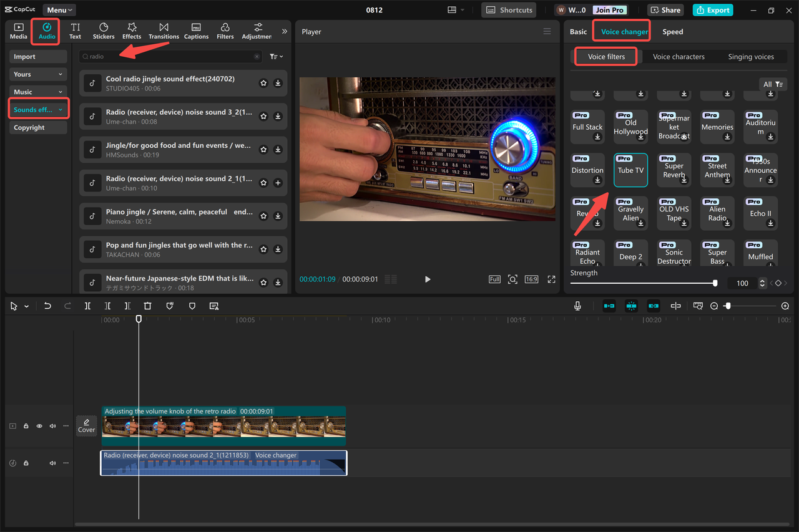799x532 pixels.
Task: Switch to the Voice characters tab
Action: coord(679,56)
